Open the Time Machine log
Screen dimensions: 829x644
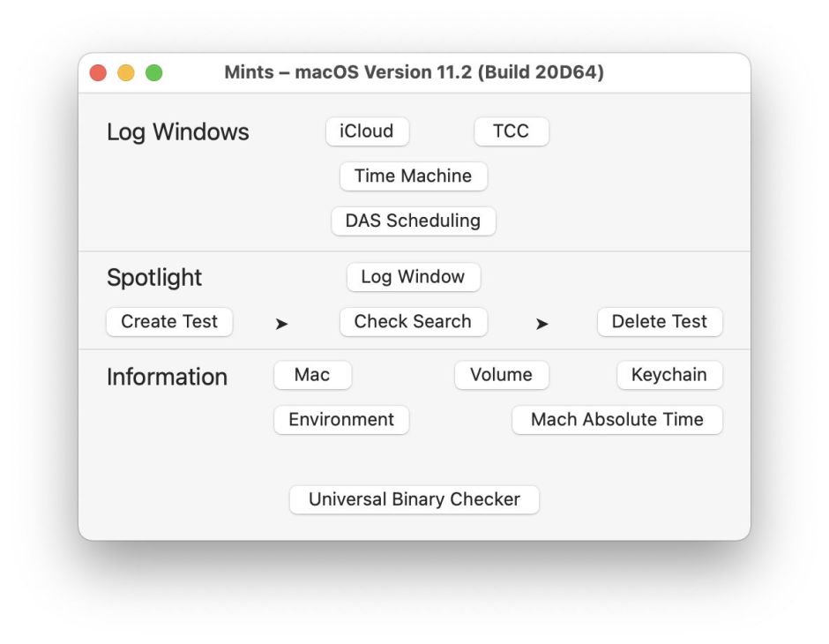click(x=413, y=176)
